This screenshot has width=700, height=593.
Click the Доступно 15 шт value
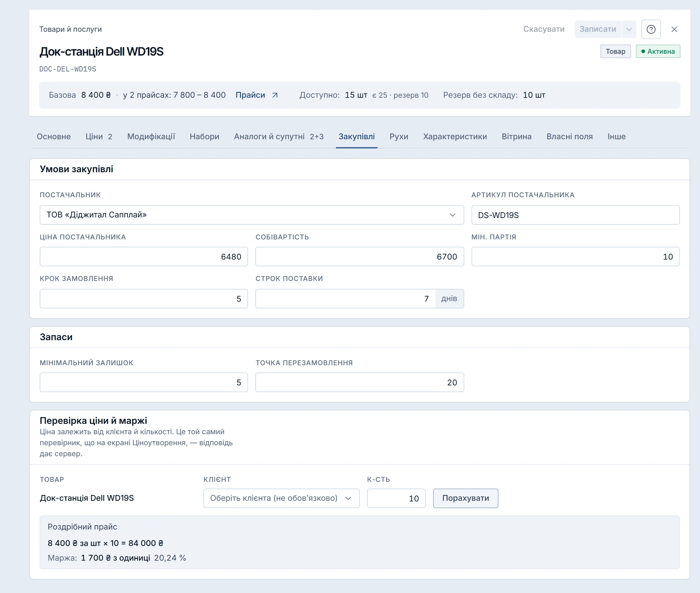click(356, 95)
